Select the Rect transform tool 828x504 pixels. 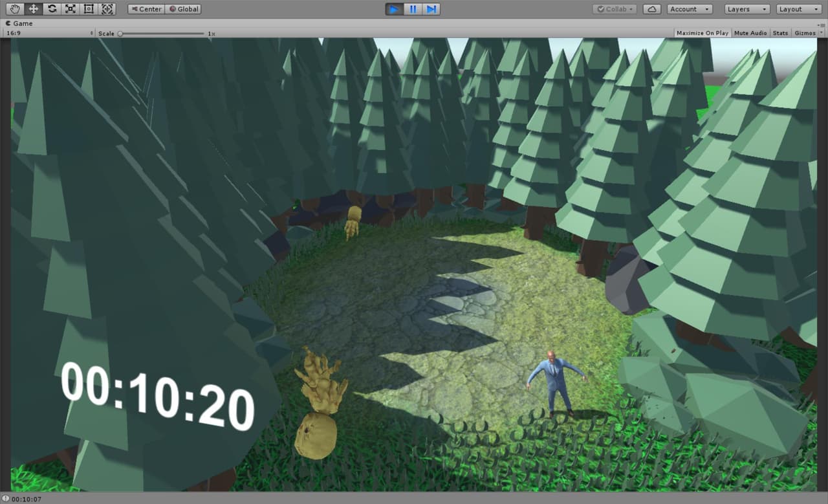pos(89,9)
